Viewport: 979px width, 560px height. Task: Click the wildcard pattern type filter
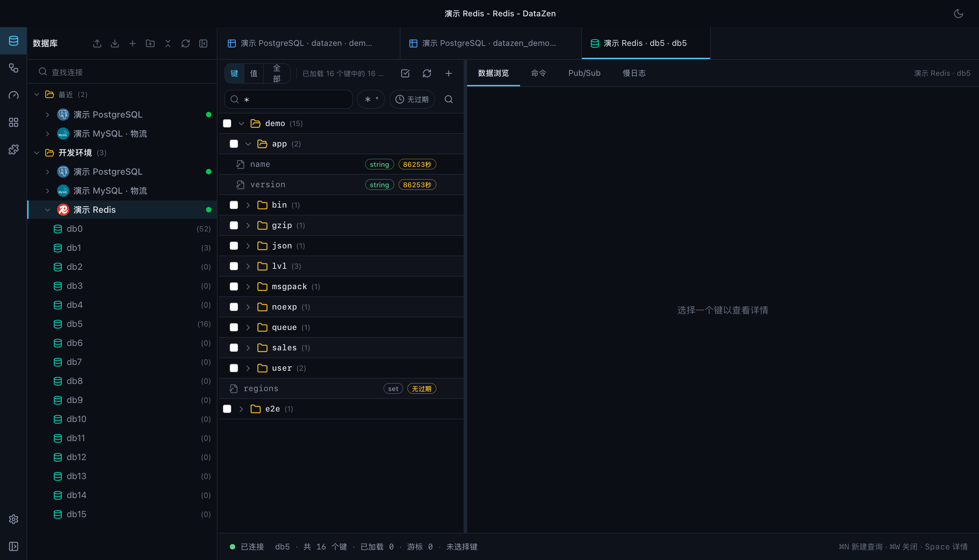pyautogui.click(x=371, y=100)
